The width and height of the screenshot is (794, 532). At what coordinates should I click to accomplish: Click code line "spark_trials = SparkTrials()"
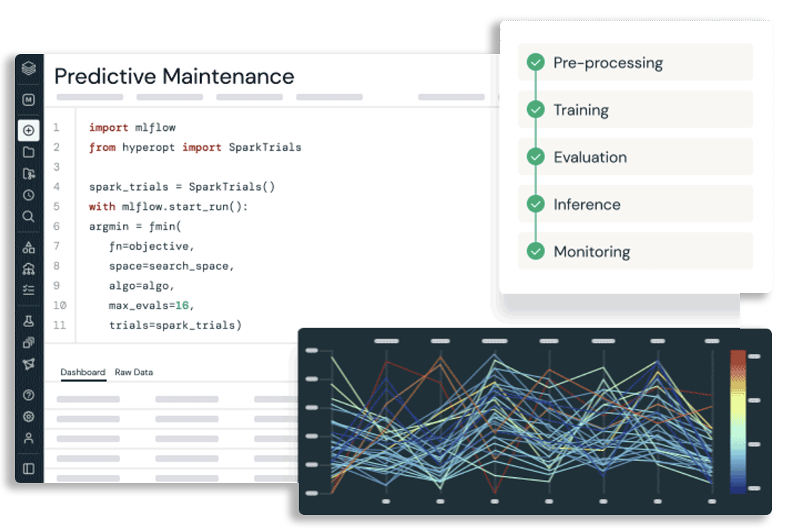[x=182, y=187]
